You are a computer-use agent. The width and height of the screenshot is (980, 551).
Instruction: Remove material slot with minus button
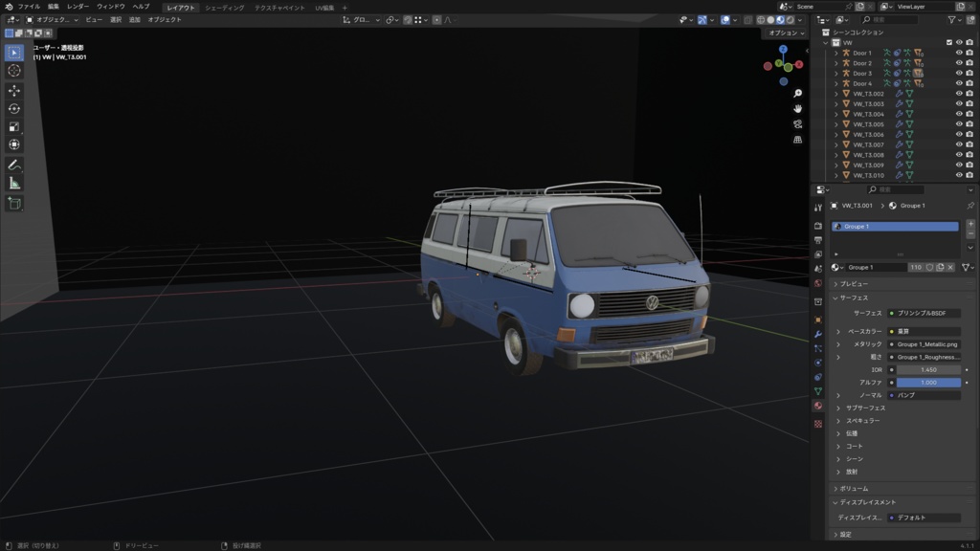click(x=970, y=233)
